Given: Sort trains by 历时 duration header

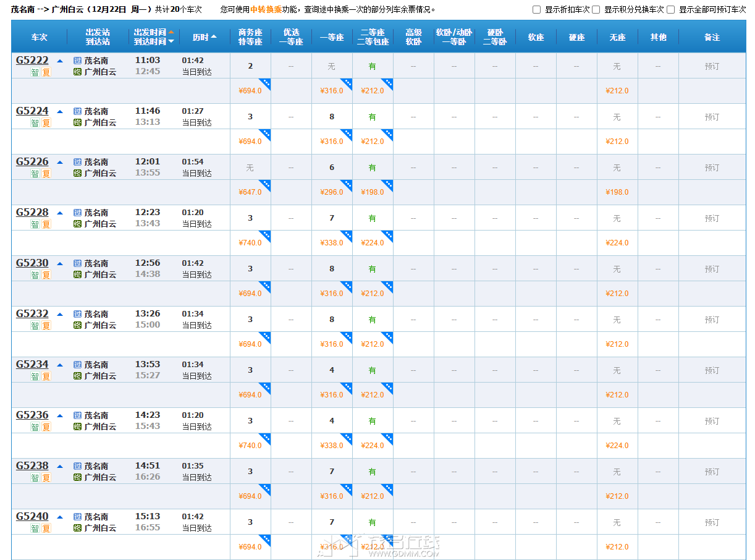Looking at the screenshot, I should pos(204,37).
